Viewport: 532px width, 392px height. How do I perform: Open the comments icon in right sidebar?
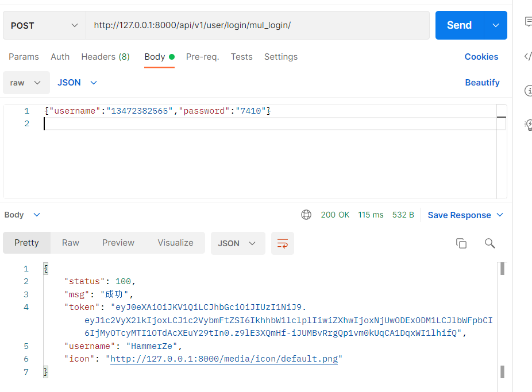(x=528, y=22)
